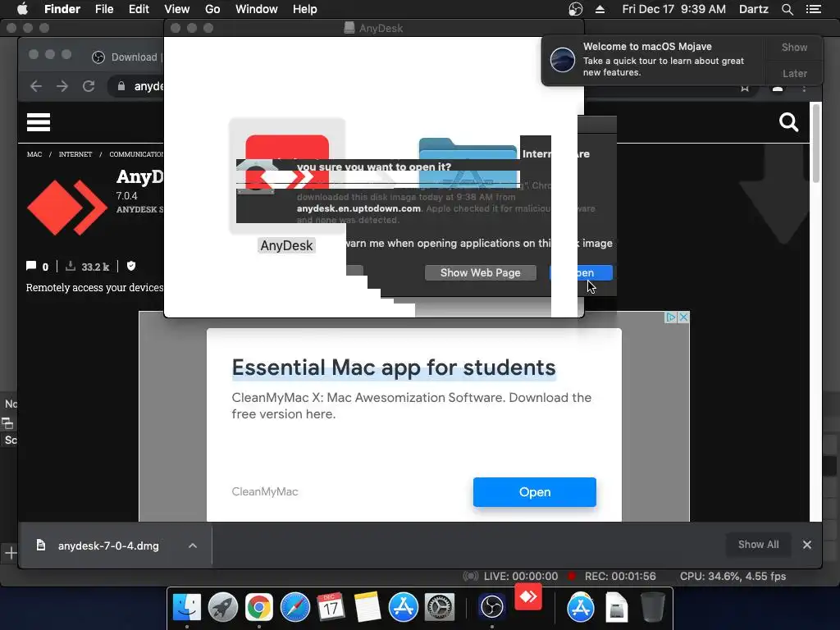Go back in the Chrome browser
Screen dimensions: 840x630
(x=36, y=85)
